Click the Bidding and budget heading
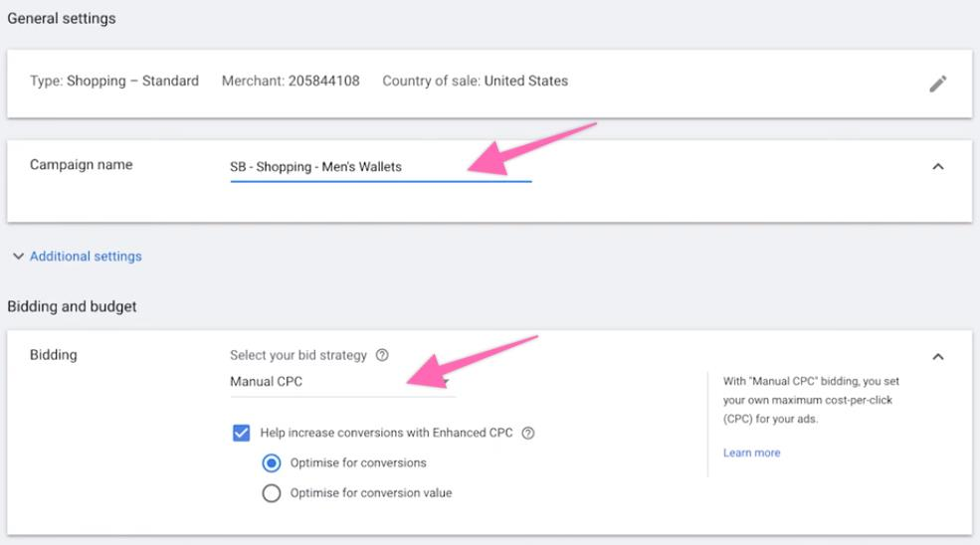980x545 pixels. click(72, 306)
